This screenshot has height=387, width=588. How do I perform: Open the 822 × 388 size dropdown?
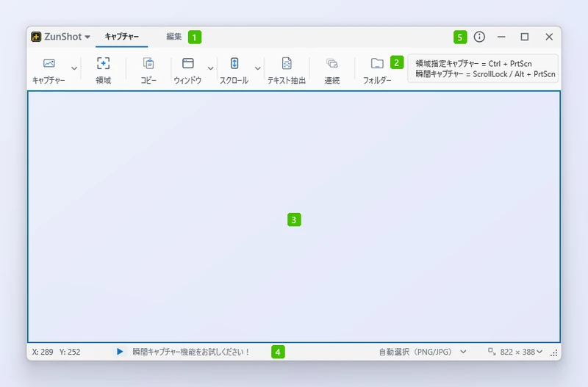(521, 352)
